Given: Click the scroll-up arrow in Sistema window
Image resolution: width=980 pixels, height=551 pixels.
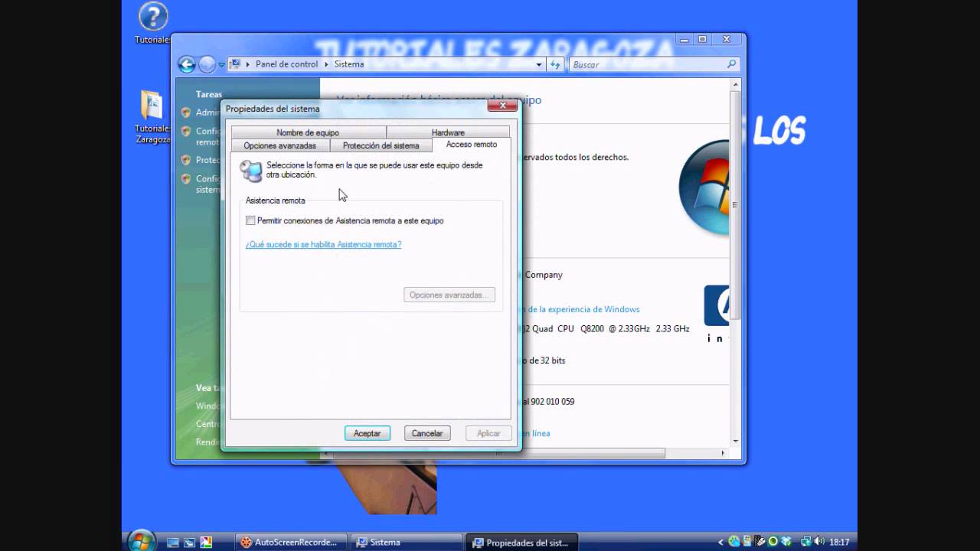Looking at the screenshot, I should [735, 83].
